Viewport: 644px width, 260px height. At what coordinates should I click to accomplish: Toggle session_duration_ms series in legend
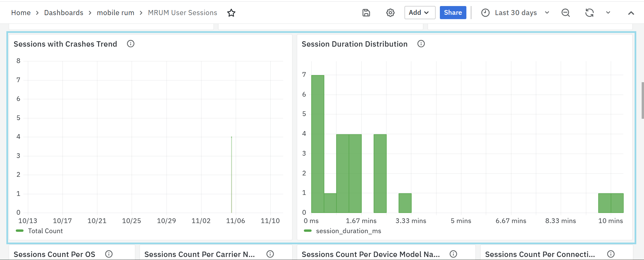pyautogui.click(x=348, y=231)
